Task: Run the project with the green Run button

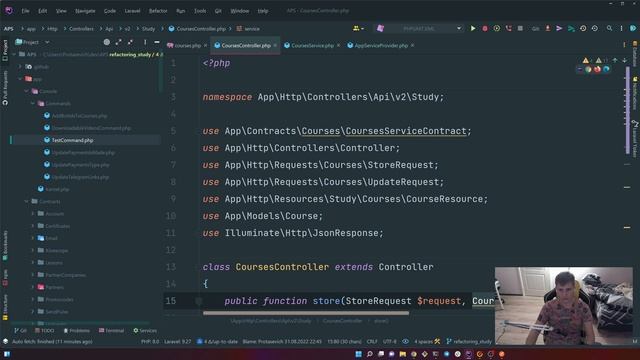Action: [473, 29]
